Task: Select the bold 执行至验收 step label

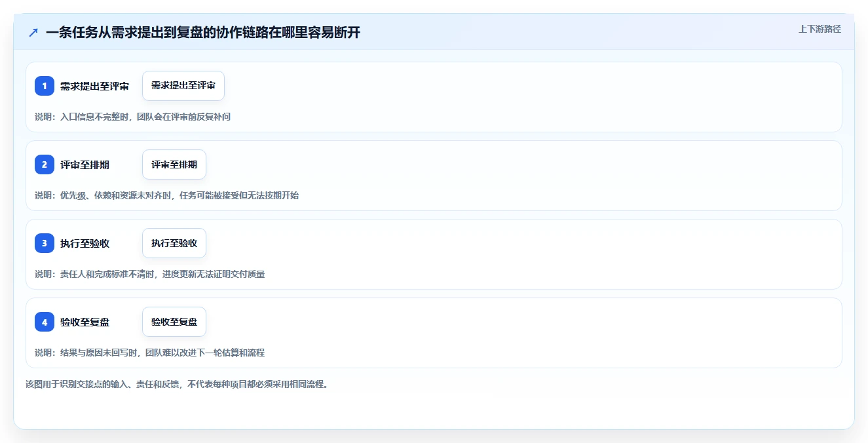Action: click(85, 243)
